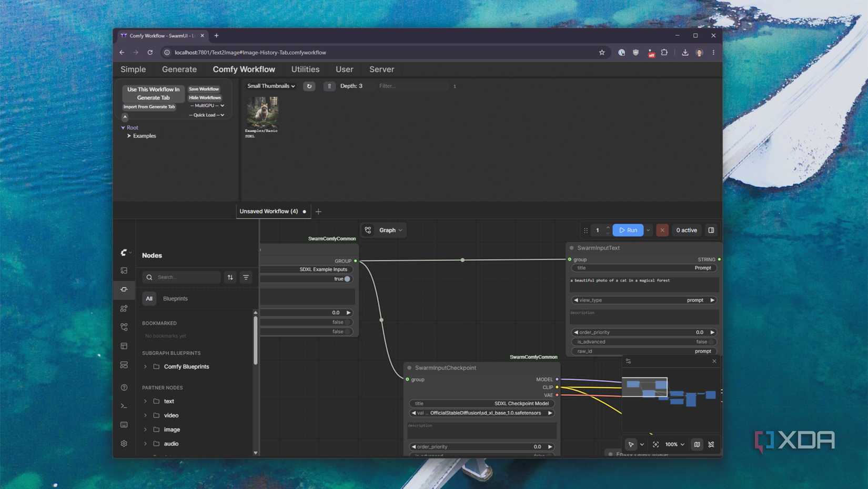Toggle the second 'false' switch in group node
Image resolution: width=868 pixels, height=489 pixels.
[x=348, y=332]
